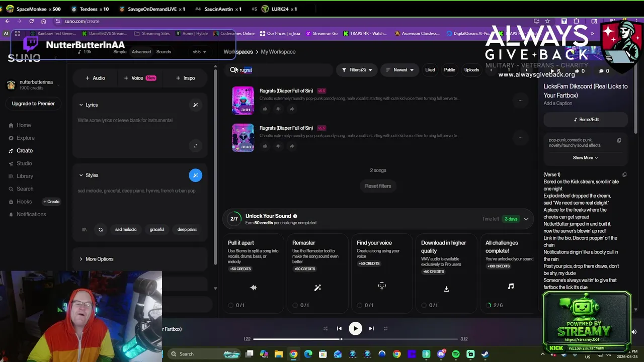The width and height of the screenshot is (644, 362).
Task: Open Search in the sidebar
Action: (21, 189)
